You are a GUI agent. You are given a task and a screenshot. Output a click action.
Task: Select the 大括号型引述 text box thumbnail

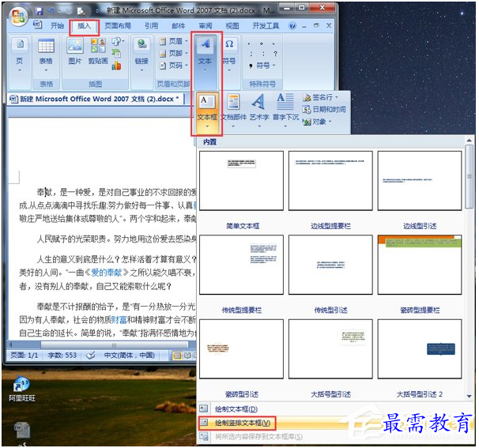point(330,349)
